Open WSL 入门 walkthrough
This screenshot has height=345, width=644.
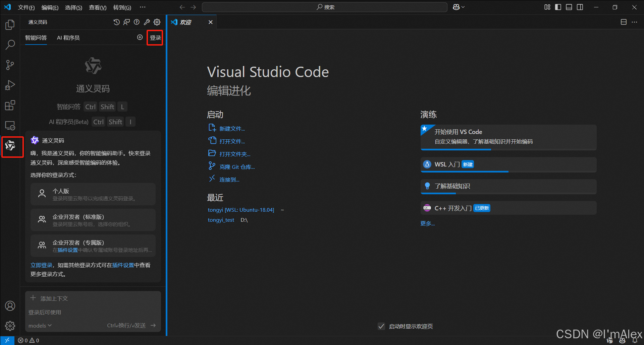pos(508,164)
